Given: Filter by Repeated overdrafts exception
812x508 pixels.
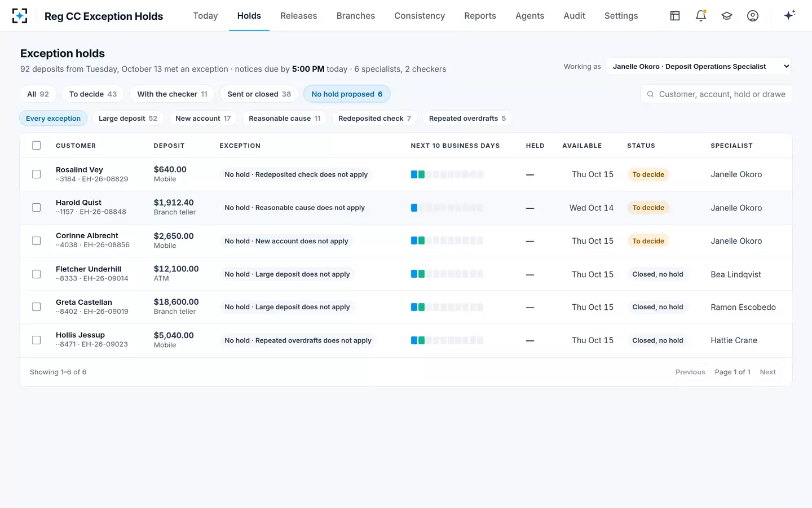Looking at the screenshot, I should (x=467, y=119).
